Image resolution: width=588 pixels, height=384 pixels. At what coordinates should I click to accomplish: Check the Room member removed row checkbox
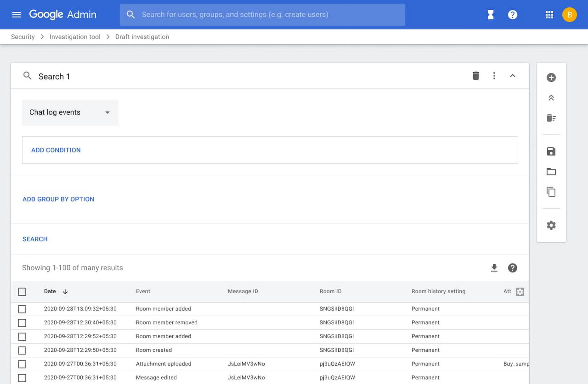(x=22, y=322)
